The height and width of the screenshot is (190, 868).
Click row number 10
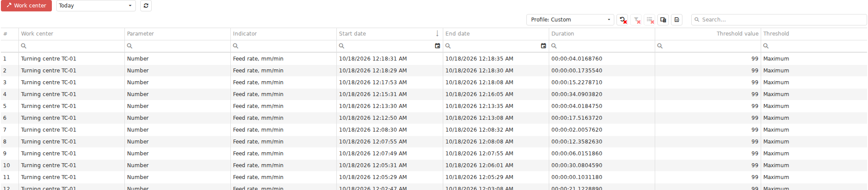coord(7,165)
